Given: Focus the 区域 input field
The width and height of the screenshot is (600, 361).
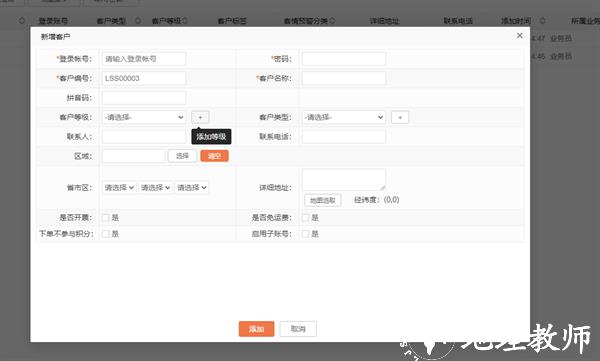Looking at the screenshot, I should [134, 156].
